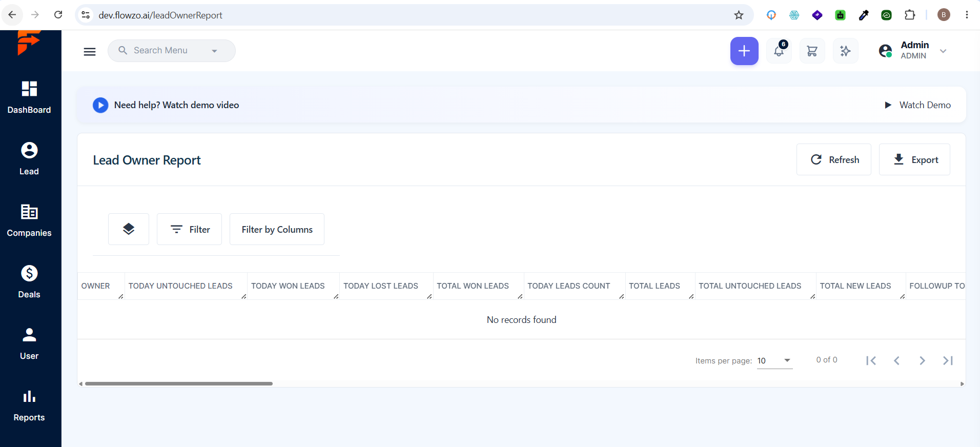980x447 pixels.
Task: Click the 'Need help? Watch demo video' text
Action: 177,105
